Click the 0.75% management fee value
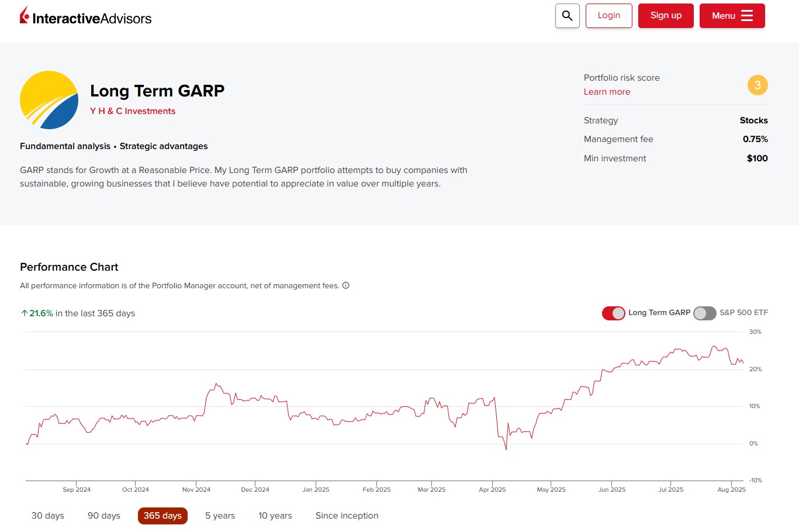The width and height of the screenshot is (799, 532). click(755, 139)
